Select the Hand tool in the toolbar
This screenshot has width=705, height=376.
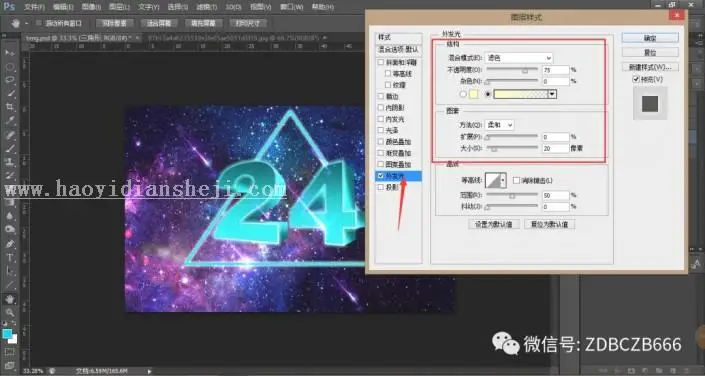[10, 299]
